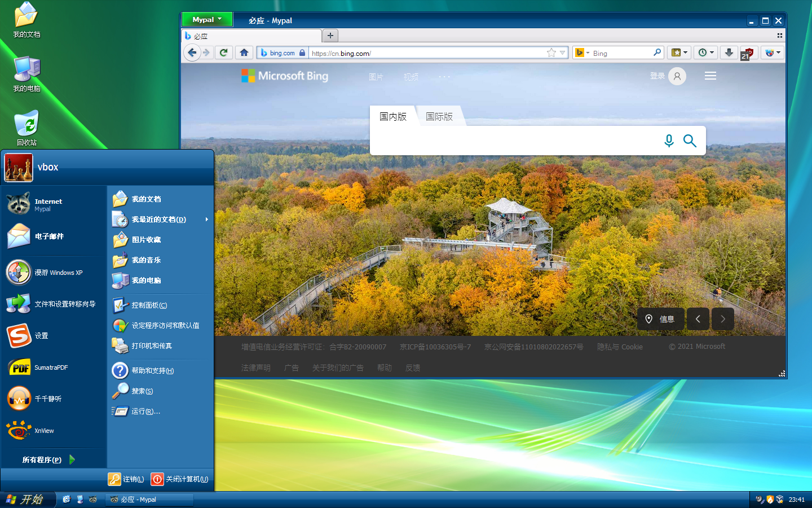This screenshot has height=508, width=812.
Task: Launch 千千静听 music player
Action: point(54,398)
